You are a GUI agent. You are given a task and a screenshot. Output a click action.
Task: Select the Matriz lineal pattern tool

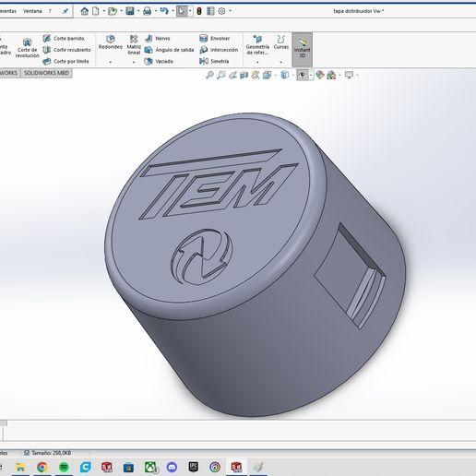coord(134,45)
